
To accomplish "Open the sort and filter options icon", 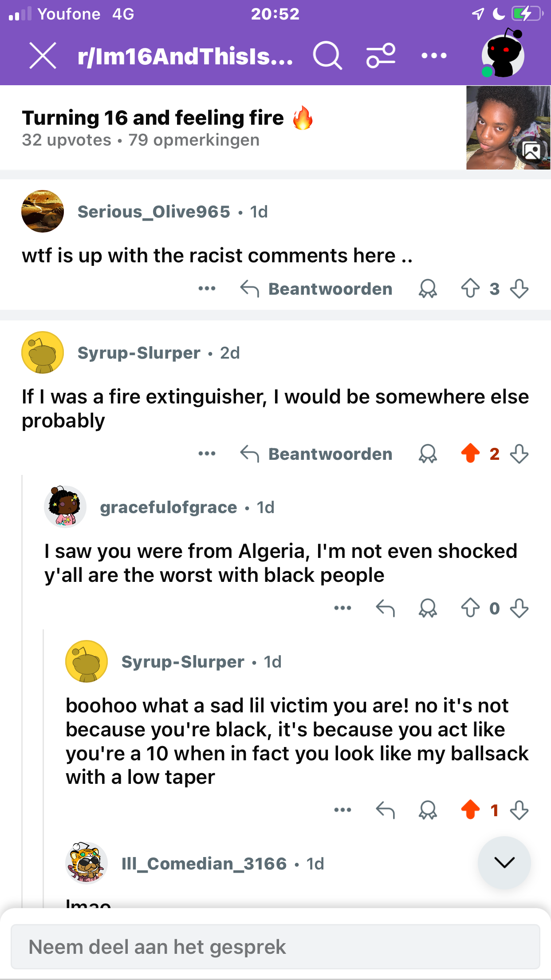I will pos(381,56).
